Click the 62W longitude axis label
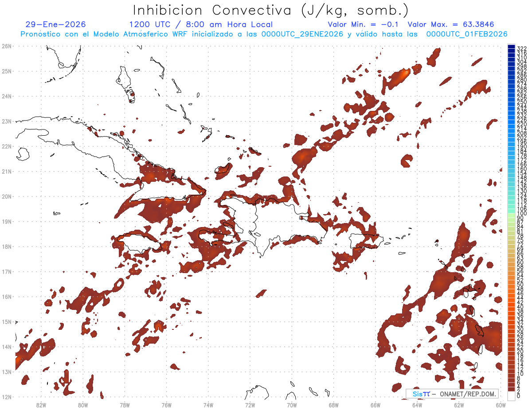Viewport: 532px width, 411px height. click(459, 405)
